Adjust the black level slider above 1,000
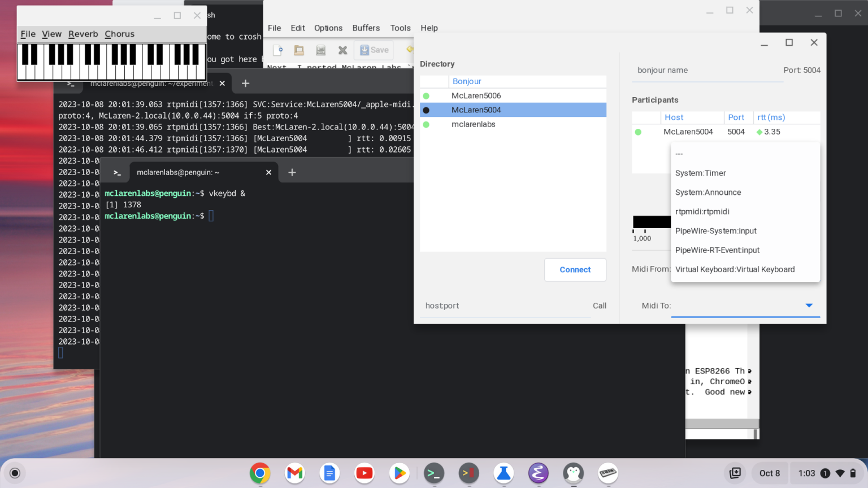This screenshot has height=488, width=868. [x=653, y=222]
